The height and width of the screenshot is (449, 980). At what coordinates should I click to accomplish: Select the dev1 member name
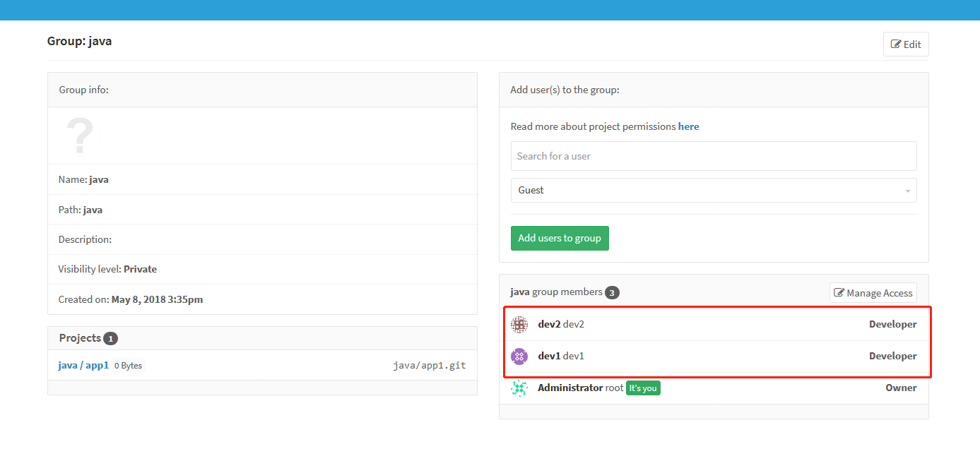click(x=549, y=357)
